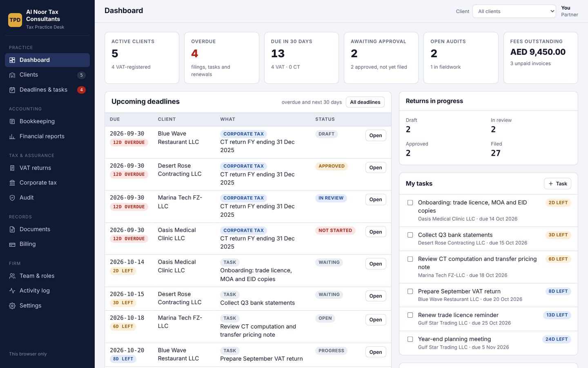Open the Marina Tech CT return in review
The width and height of the screenshot is (588, 368).
coord(376,200)
